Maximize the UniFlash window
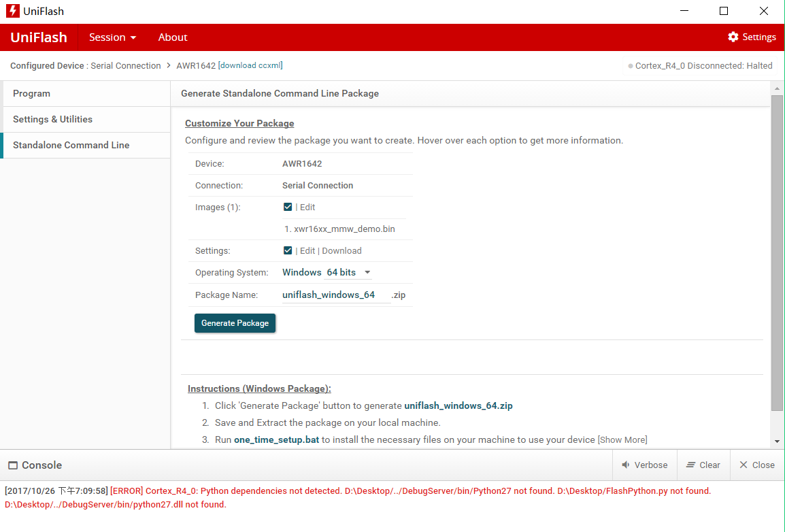785x532 pixels. coord(723,10)
